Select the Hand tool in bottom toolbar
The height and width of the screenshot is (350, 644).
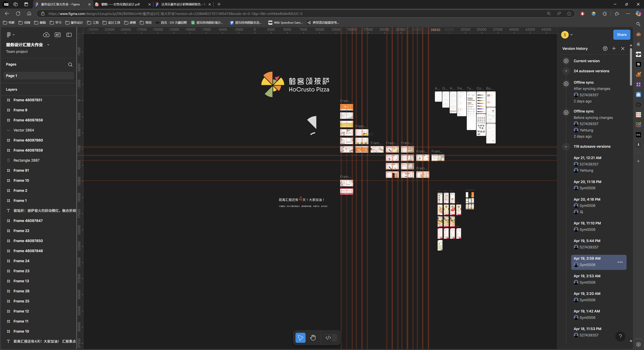click(313, 337)
